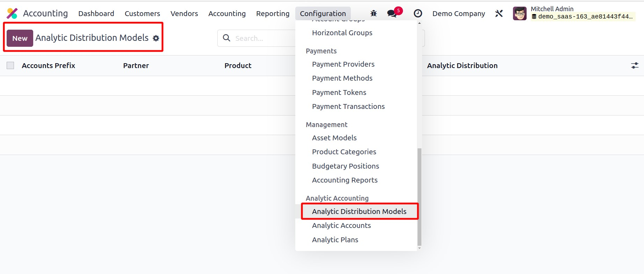Tick the select-all records checkbox

click(x=10, y=66)
